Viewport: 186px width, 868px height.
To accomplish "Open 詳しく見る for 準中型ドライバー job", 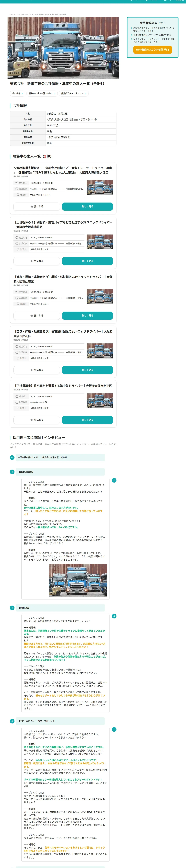I will (87, 420).
